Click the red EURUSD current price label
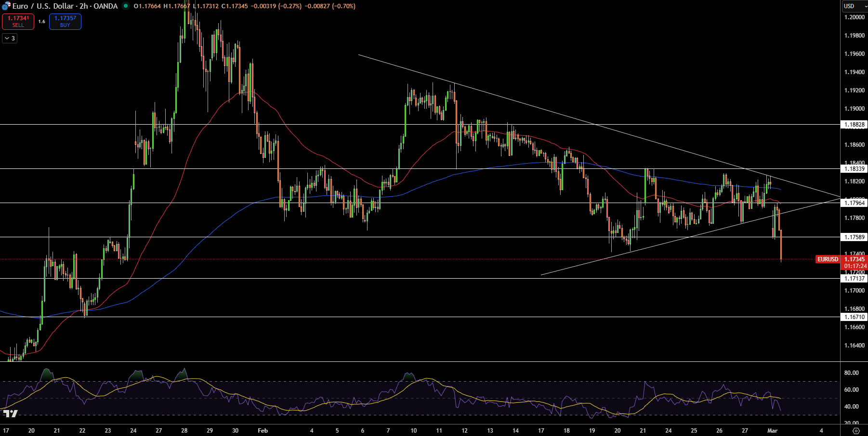868x436 pixels. pyautogui.click(x=828, y=259)
